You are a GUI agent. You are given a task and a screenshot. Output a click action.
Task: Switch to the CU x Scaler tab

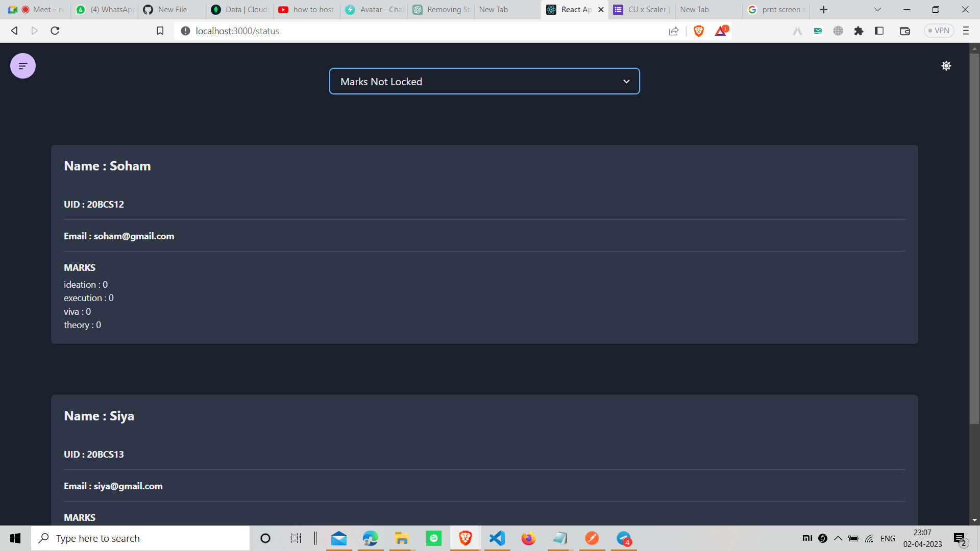641,9
